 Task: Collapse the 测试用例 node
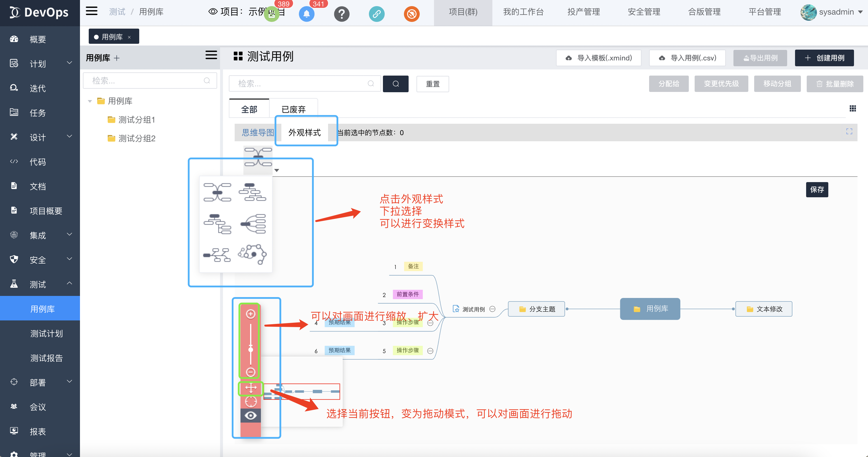coord(492,309)
